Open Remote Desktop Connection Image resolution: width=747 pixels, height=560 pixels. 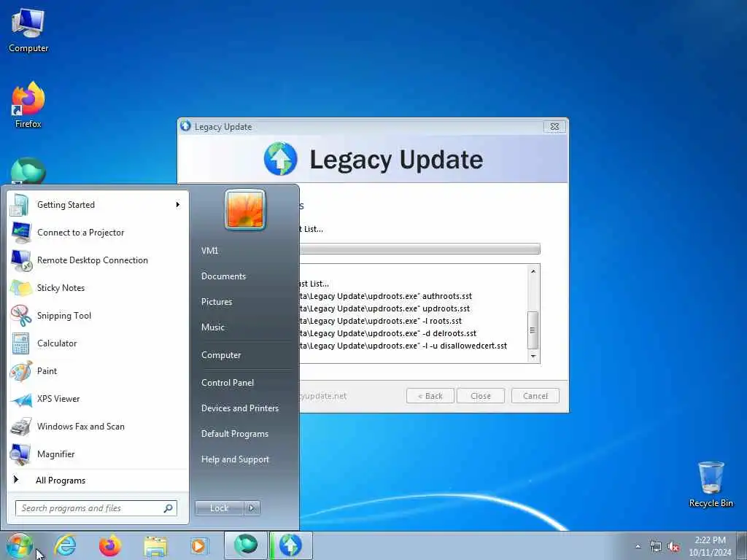98,260
